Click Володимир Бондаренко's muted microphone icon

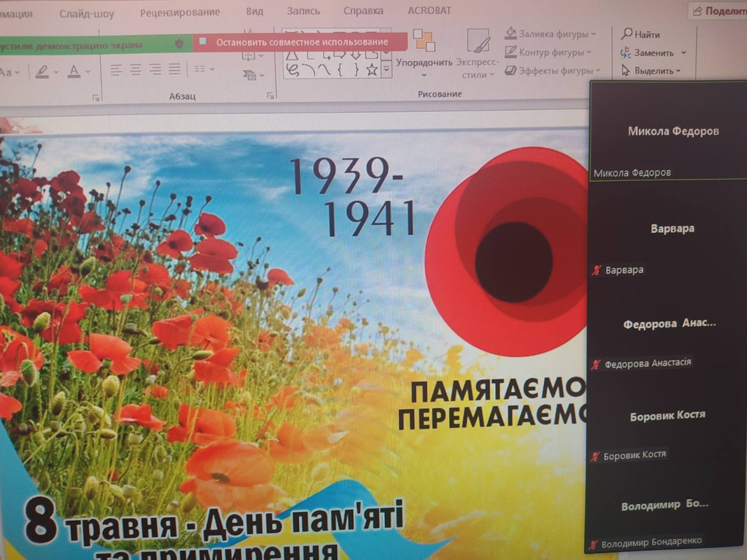(x=593, y=545)
